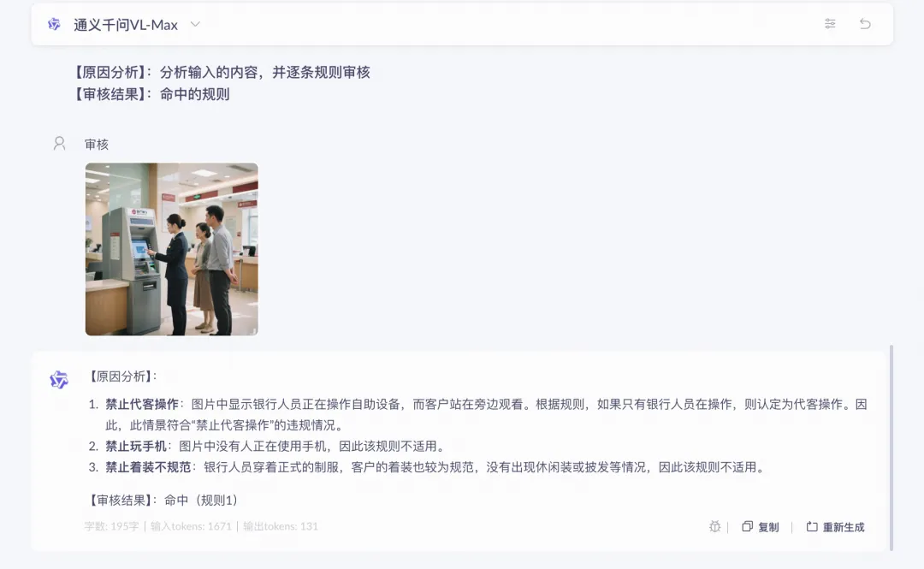924x569 pixels.
Task: Click the bug debug icon below the response
Action: (714, 526)
